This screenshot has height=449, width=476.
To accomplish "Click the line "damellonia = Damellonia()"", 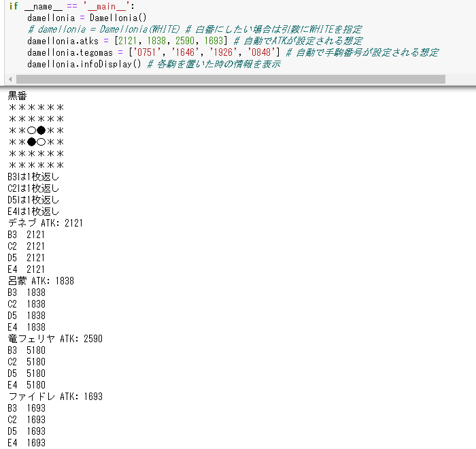I will [x=87, y=18].
